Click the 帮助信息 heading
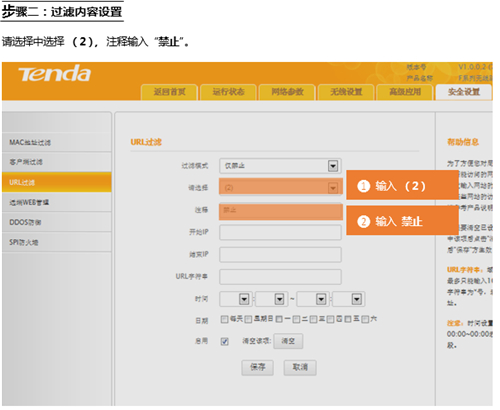500x410 pixels. [x=463, y=142]
